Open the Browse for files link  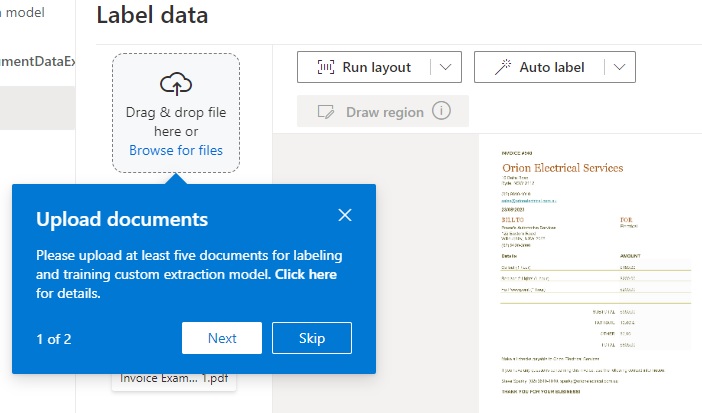pyautogui.click(x=176, y=150)
